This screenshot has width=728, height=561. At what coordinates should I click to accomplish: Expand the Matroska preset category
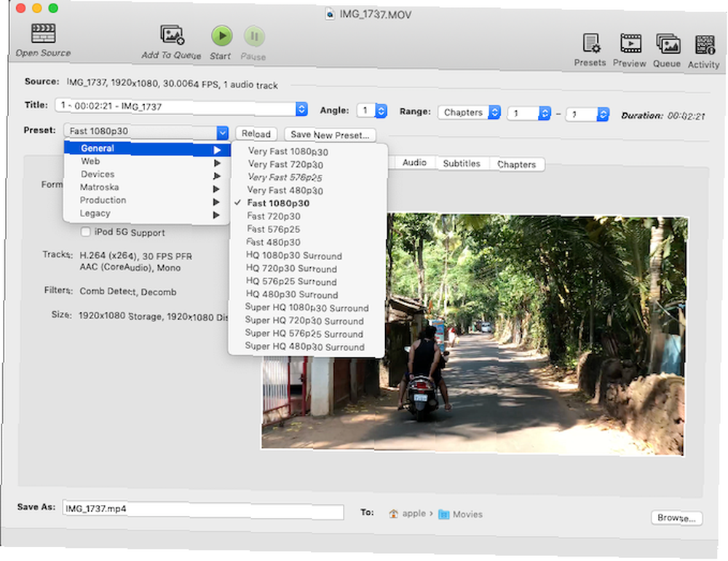(147, 188)
